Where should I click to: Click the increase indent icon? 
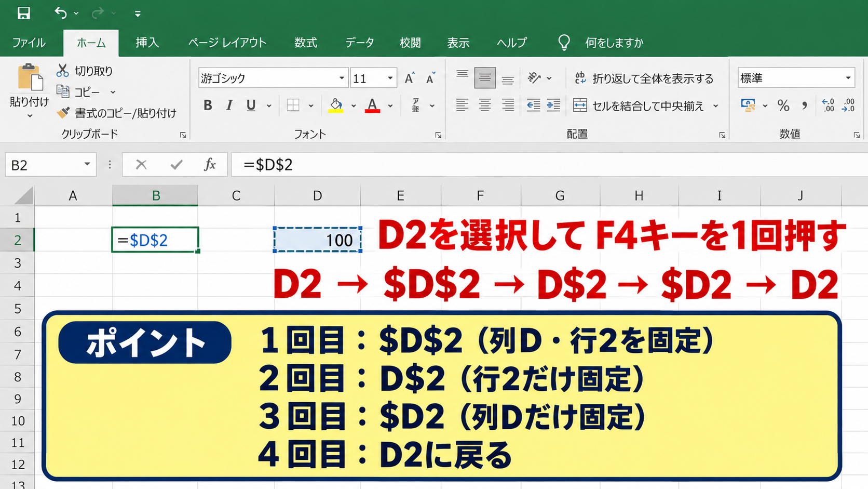pos(553,105)
